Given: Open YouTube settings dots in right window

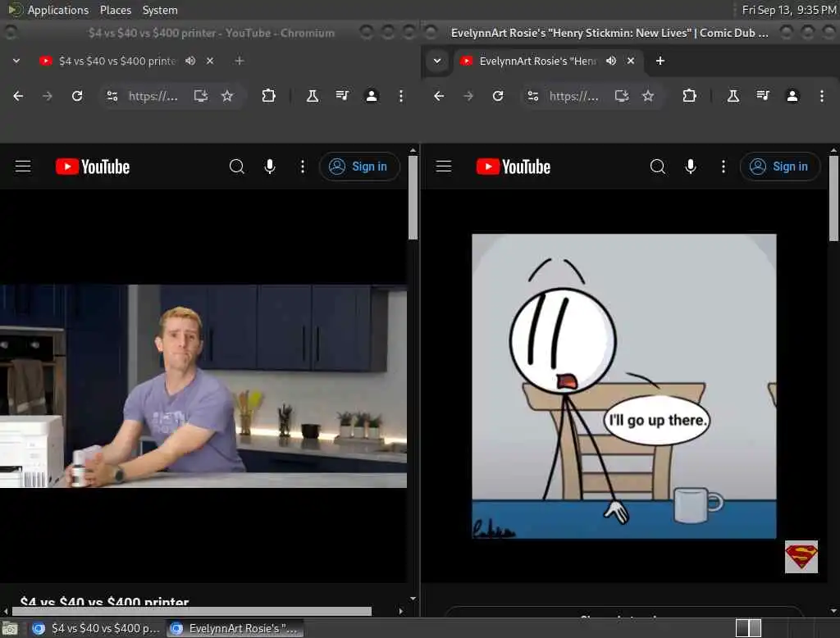Looking at the screenshot, I should click(x=724, y=166).
